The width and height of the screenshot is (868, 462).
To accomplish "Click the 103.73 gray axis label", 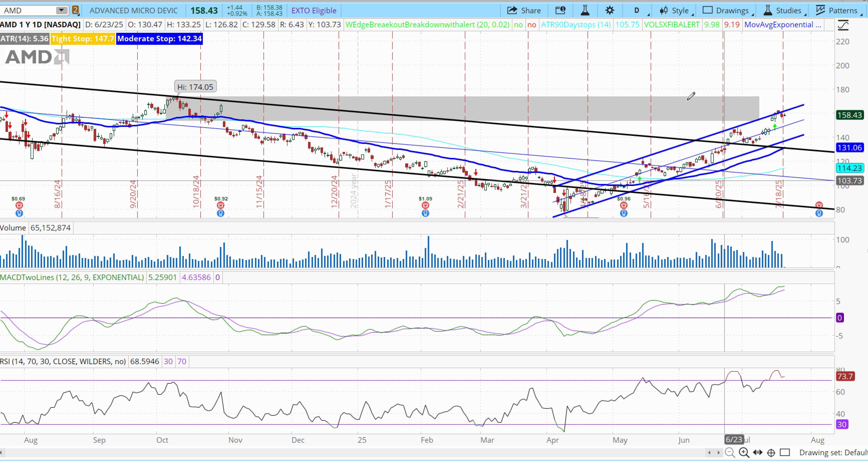I will pos(849,180).
